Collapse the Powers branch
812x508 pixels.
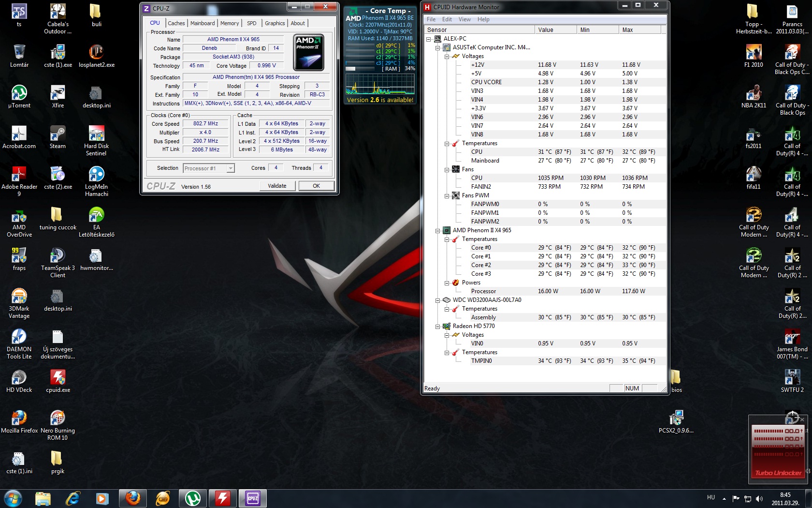pyautogui.click(x=447, y=283)
